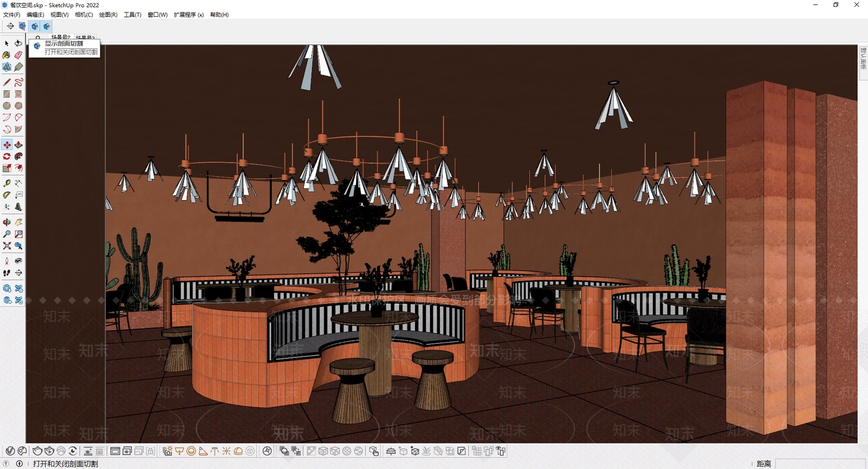Select the arrow Select tool
The width and height of the screenshot is (868, 469).
point(7,43)
